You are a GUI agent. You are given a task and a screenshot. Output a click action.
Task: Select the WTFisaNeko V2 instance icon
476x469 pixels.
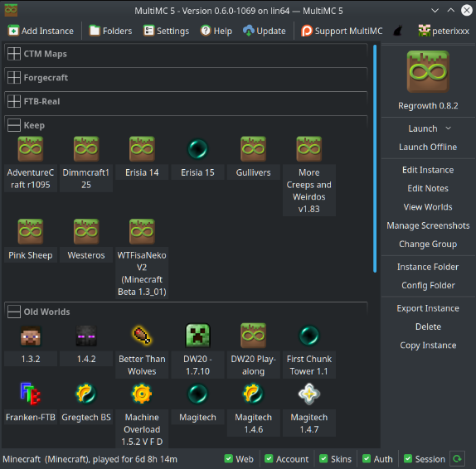tap(142, 231)
